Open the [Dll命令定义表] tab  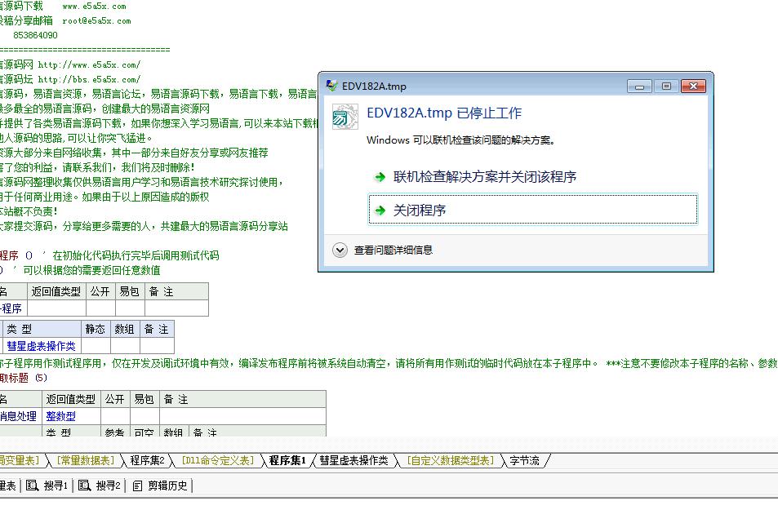[218, 460]
